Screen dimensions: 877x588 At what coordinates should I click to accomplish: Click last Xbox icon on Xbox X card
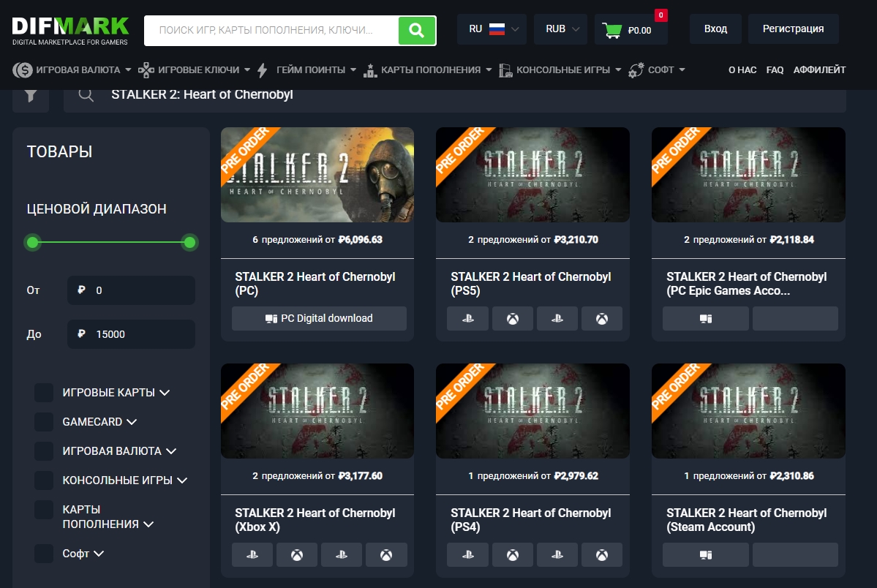(386, 554)
